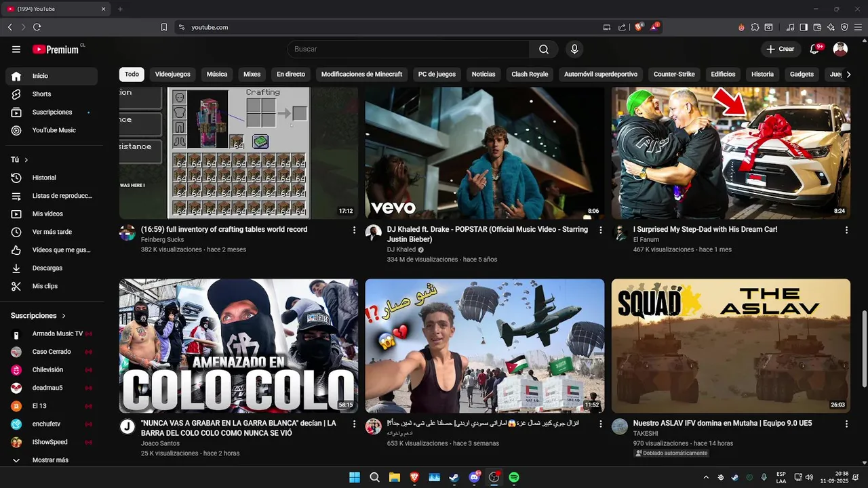Open Videos que me gustan in sidebar
The width and height of the screenshot is (868, 488).
pos(52,250)
